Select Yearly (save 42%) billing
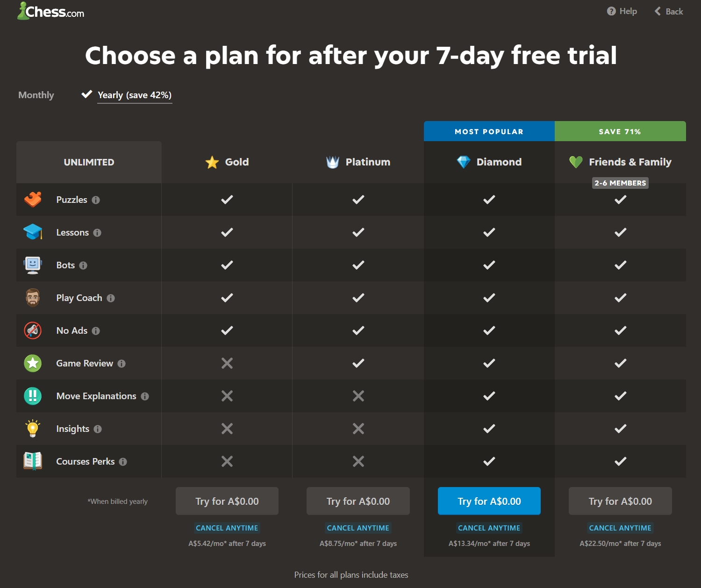The image size is (701, 588). (134, 95)
